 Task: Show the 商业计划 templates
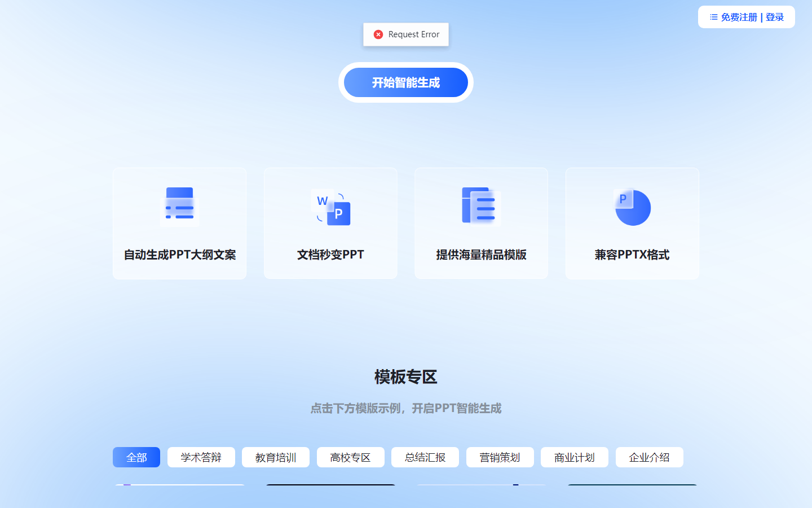pyautogui.click(x=575, y=457)
